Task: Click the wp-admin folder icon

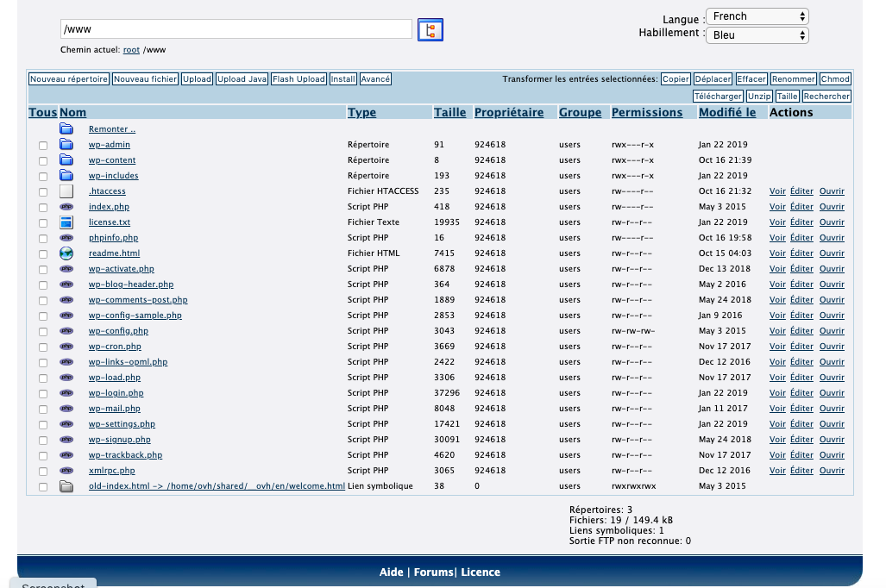Action: pyautogui.click(x=66, y=145)
